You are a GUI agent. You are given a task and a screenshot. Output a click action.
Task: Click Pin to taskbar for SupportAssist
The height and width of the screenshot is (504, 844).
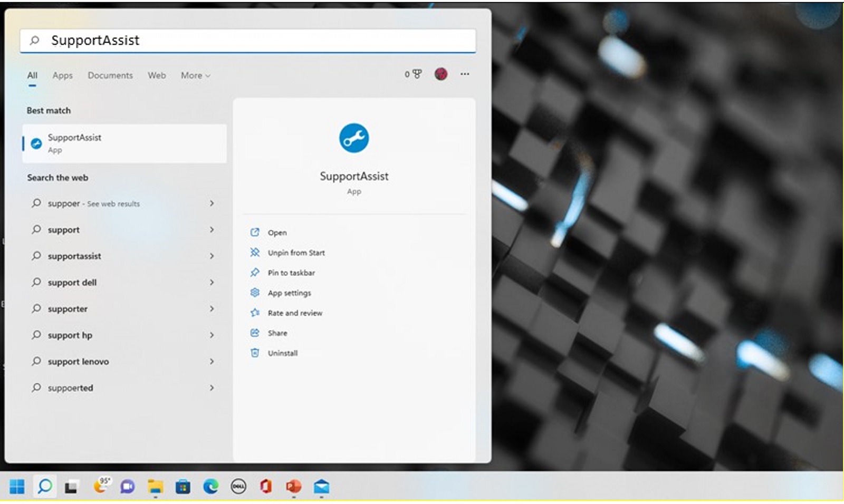[x=291, y=273]
